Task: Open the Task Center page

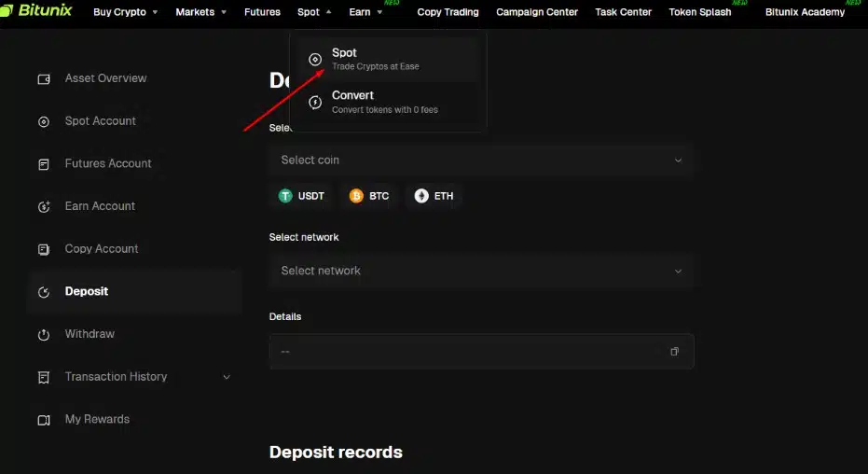Action: click(624, 11)
